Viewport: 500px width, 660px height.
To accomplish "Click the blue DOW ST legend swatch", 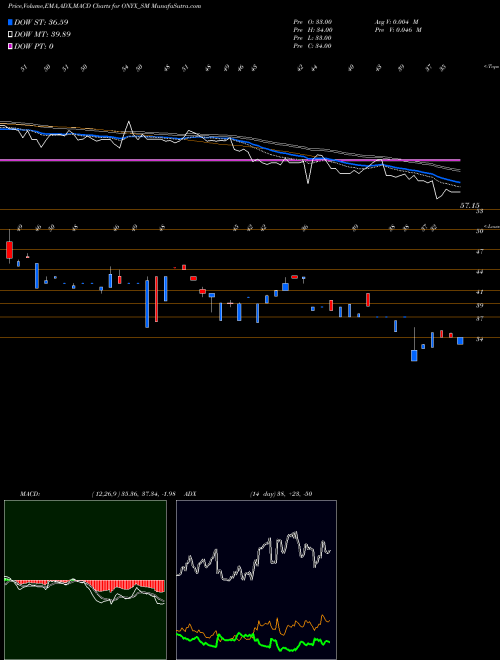I will tap(10, 22).
